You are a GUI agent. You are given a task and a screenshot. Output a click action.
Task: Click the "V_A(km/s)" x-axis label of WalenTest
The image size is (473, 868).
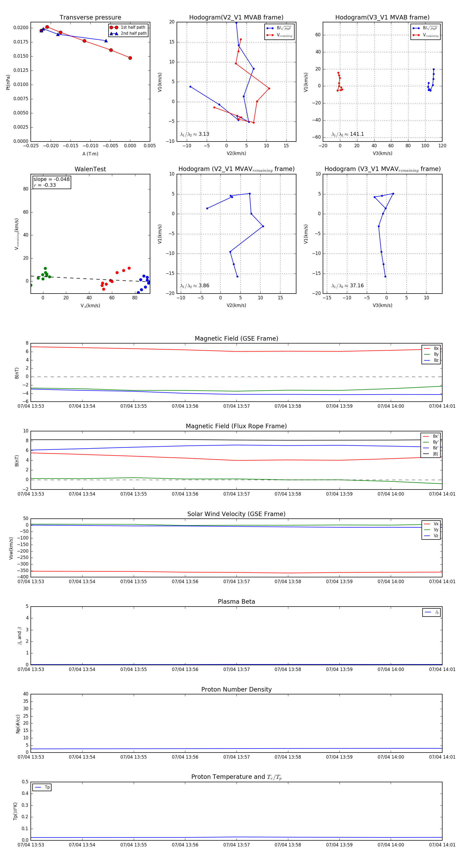pos(90,306)
